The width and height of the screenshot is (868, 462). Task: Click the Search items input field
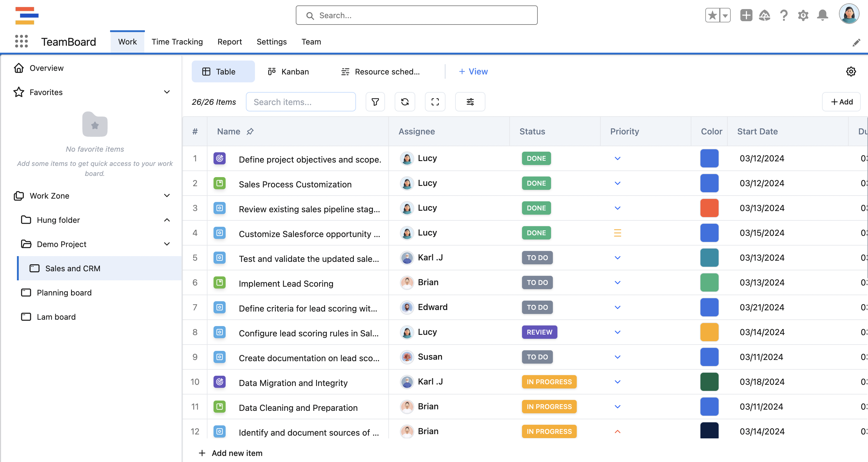301,102
